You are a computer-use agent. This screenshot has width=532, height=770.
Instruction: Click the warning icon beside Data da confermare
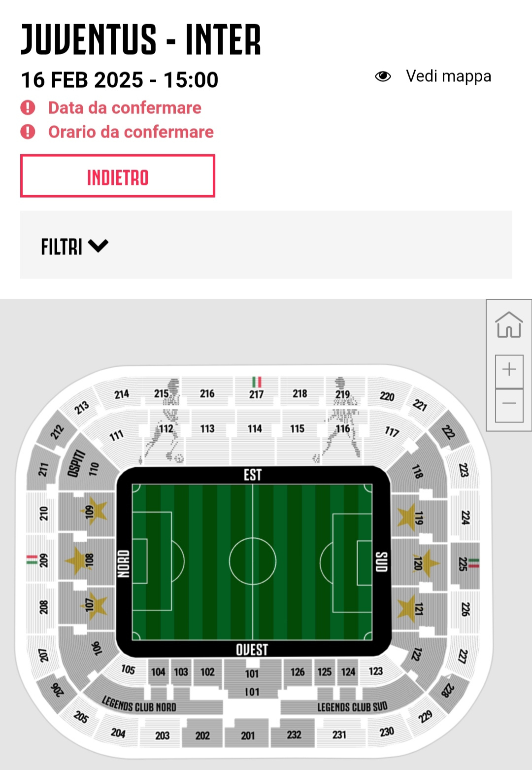point(28,107)
